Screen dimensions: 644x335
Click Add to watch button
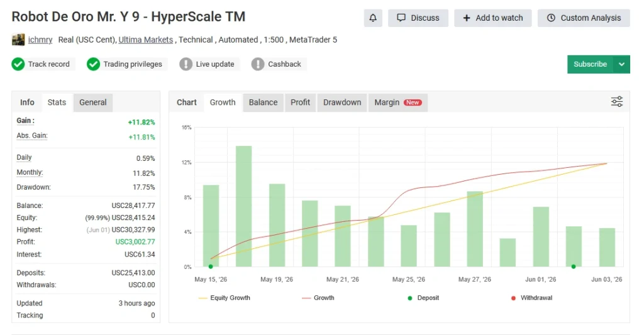[493, 18]
